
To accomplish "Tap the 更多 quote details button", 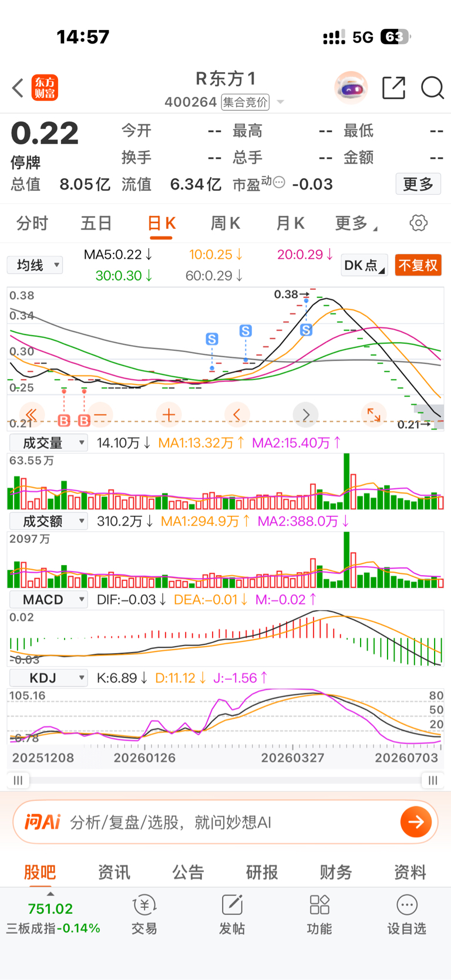I will point(418,184).
